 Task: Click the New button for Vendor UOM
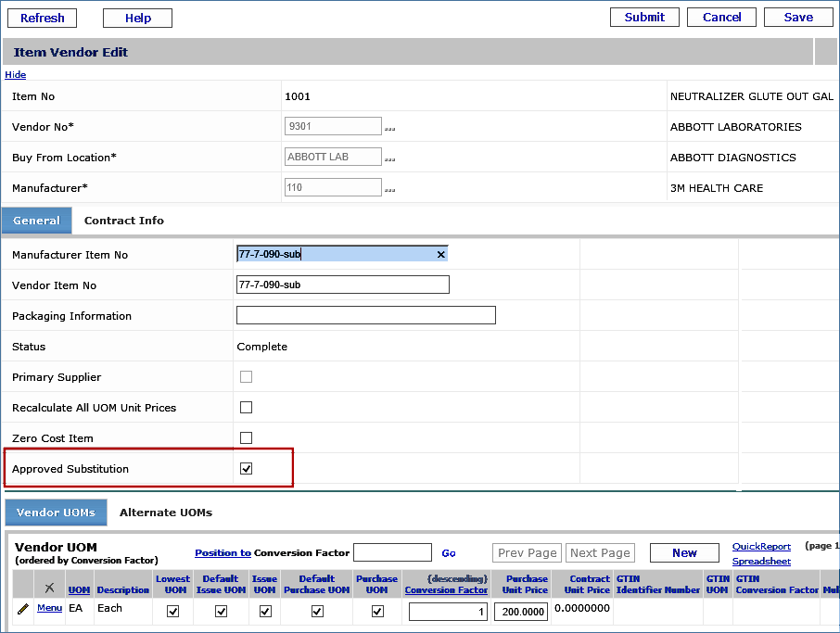[x=684, y=552]
